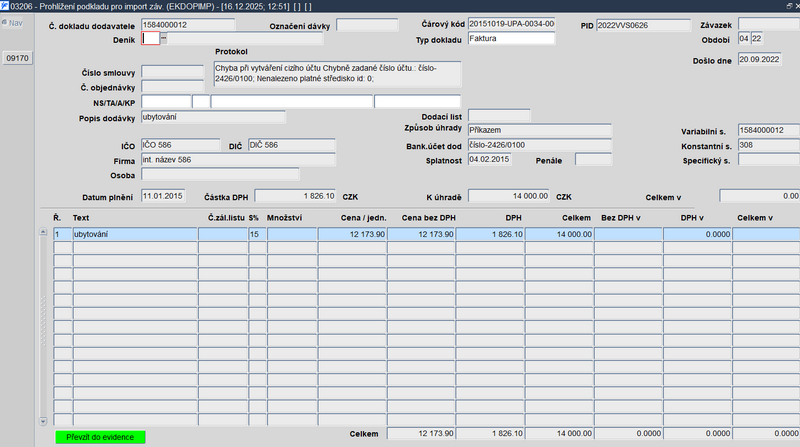Click the DIČ field DIČ 586

click(x=292, y=145)
